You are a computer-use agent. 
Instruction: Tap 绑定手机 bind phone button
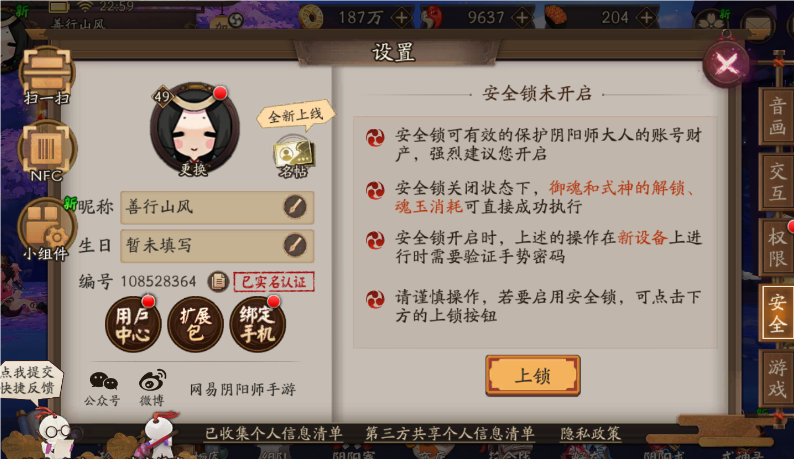pos(257,324)
